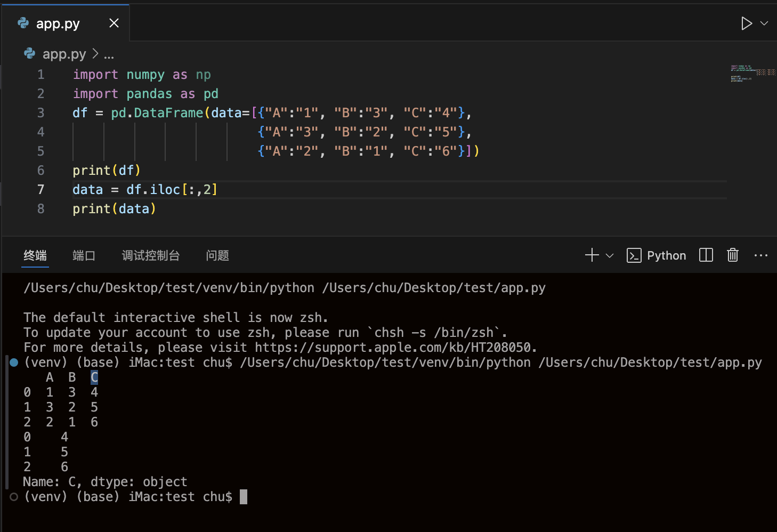
Task: Select the app.py editor tab
Action: point(58,23)
